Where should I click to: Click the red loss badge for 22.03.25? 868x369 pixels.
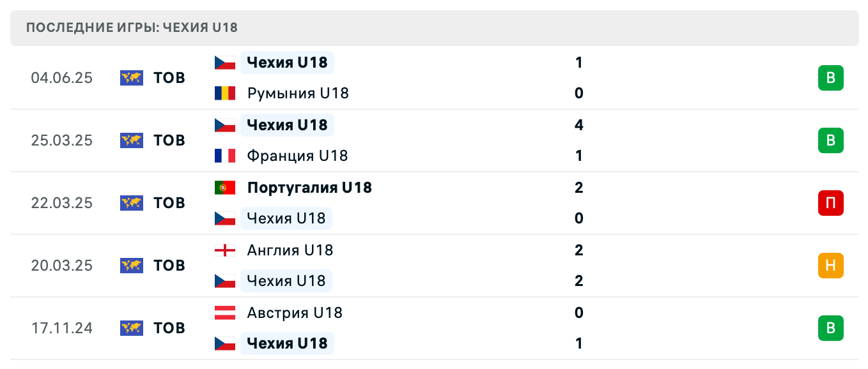(830, 203)
